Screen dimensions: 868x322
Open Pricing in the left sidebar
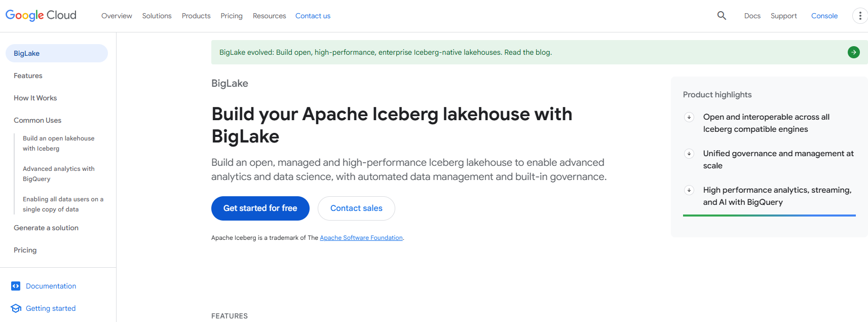[25, 250]
